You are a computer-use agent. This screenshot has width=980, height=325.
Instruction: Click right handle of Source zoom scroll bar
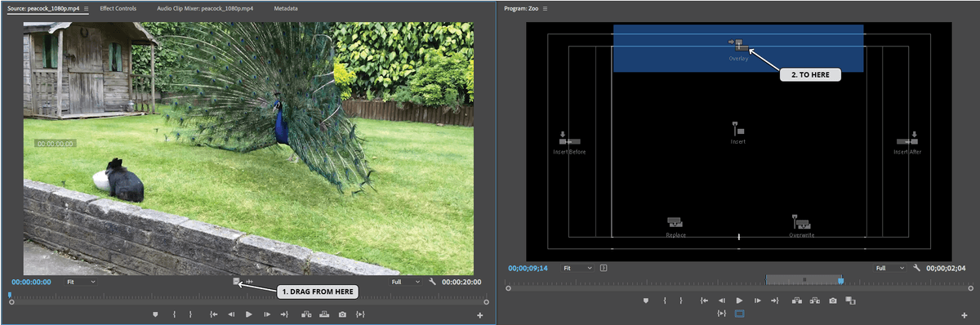[487, 302]
